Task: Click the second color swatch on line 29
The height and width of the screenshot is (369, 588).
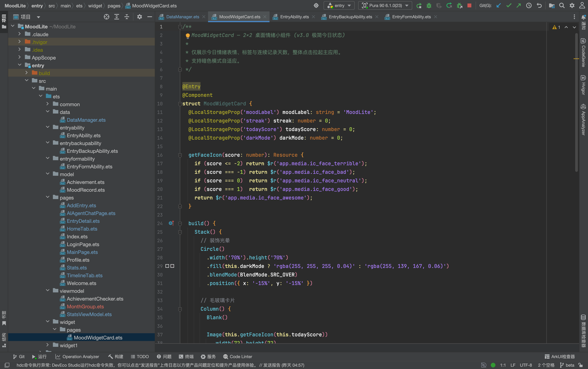Action: coord(172,266)
